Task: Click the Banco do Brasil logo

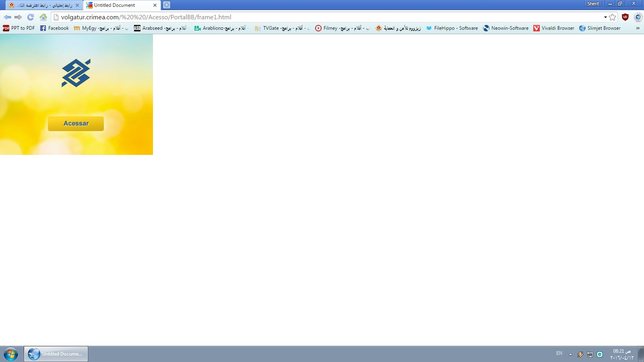Action: (x=76, y=73)
